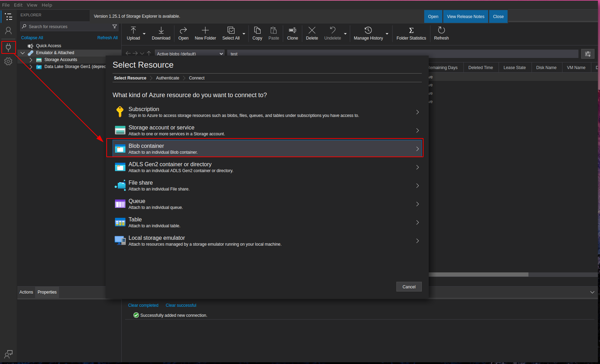
Task: Click the Delete toolbar icon
Action: (x=312, y=34)
